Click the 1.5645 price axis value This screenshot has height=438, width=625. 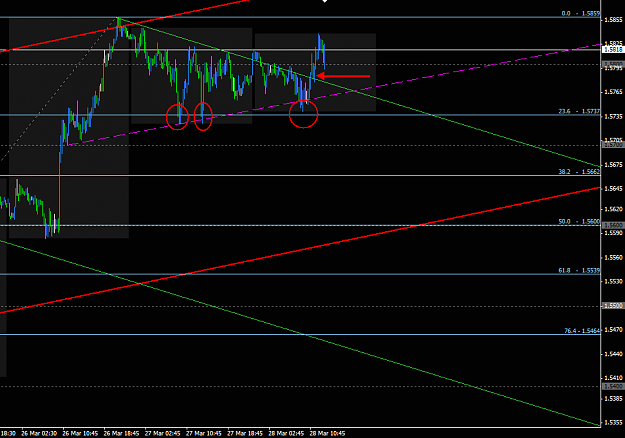coord(613,189)
